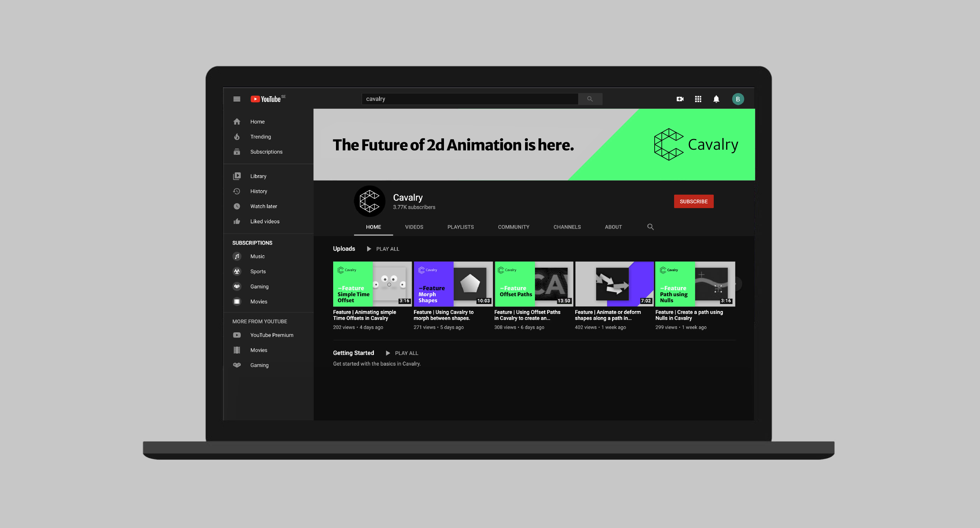Open the About tab
The width and height of the screenshot is (980, 528).
tap(613, 227)
